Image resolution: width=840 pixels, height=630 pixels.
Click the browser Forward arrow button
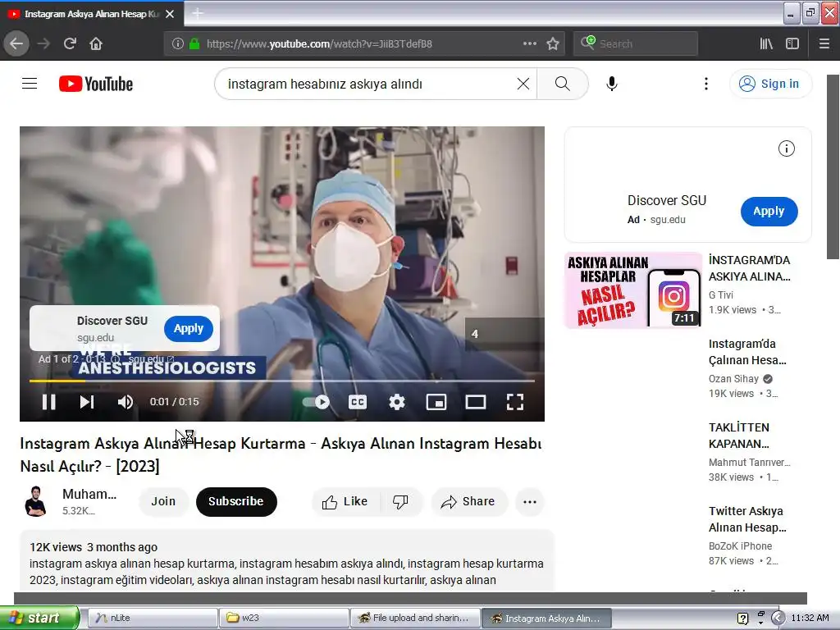pyautogui.click(x=43, y=43)
